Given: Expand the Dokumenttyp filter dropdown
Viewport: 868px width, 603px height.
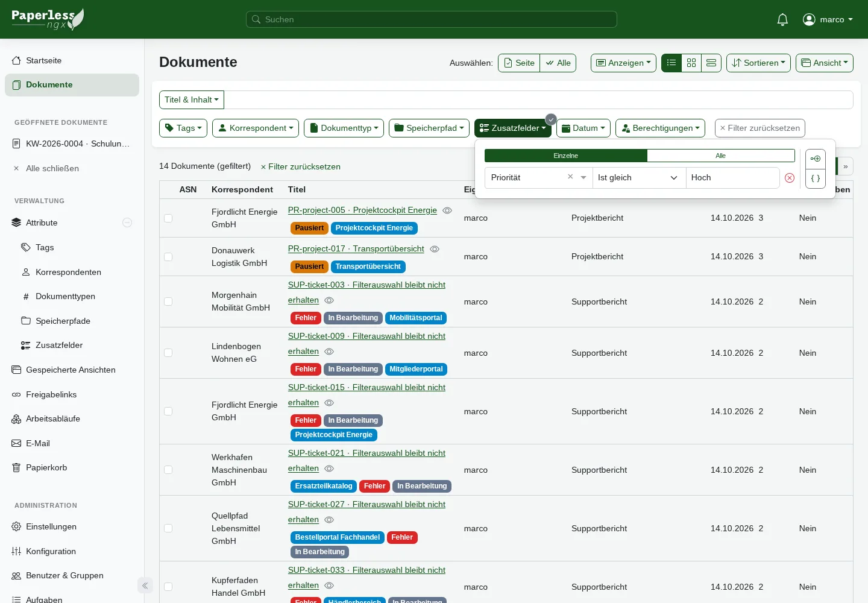Looking at the screenshot, I should (x=344, y=128).
